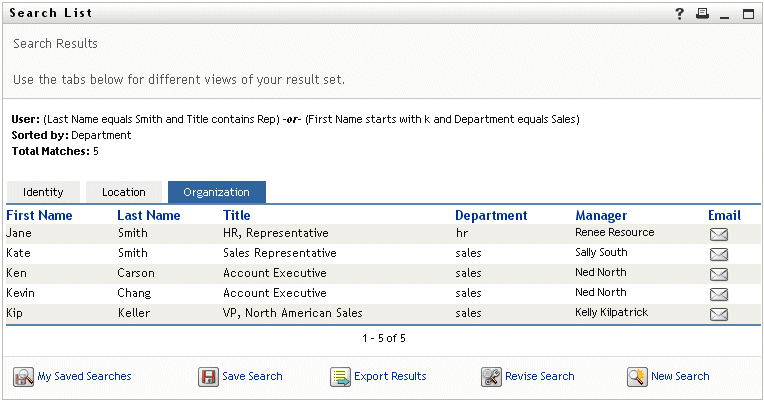The width and height of the screenshot is (764, 401).
Task: Click email envelope icon for Jane Smith
Action: pos(718,234)
